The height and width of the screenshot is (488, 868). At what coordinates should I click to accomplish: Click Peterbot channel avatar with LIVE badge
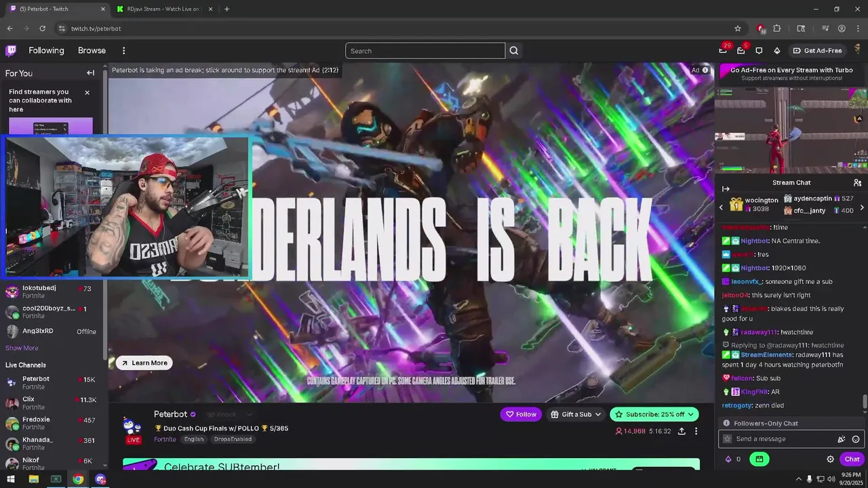click(133, 430)
